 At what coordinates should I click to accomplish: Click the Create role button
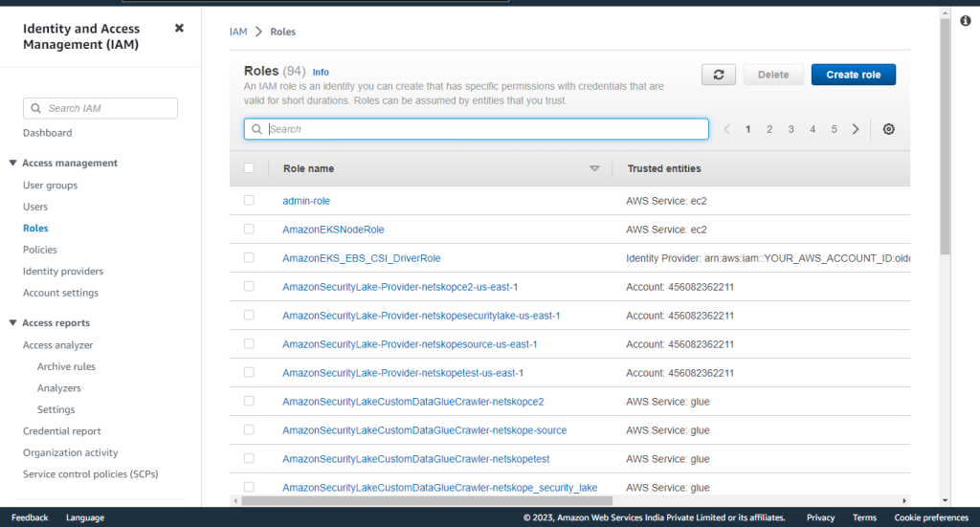point(854,75)
